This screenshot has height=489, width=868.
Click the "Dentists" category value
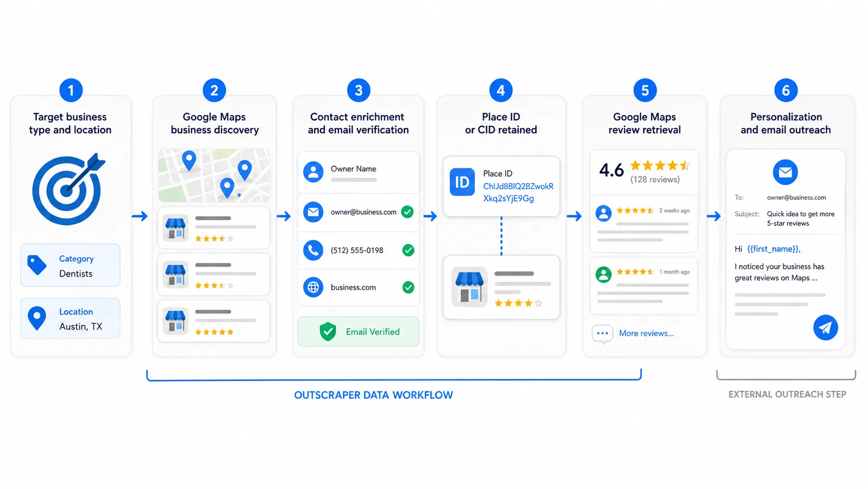click(x=76, y=274)
